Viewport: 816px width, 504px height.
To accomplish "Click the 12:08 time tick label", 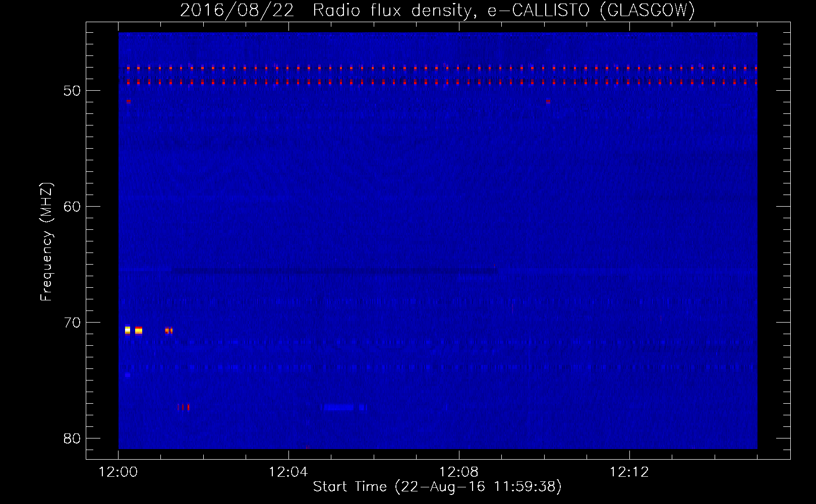I will coord(459,472).
